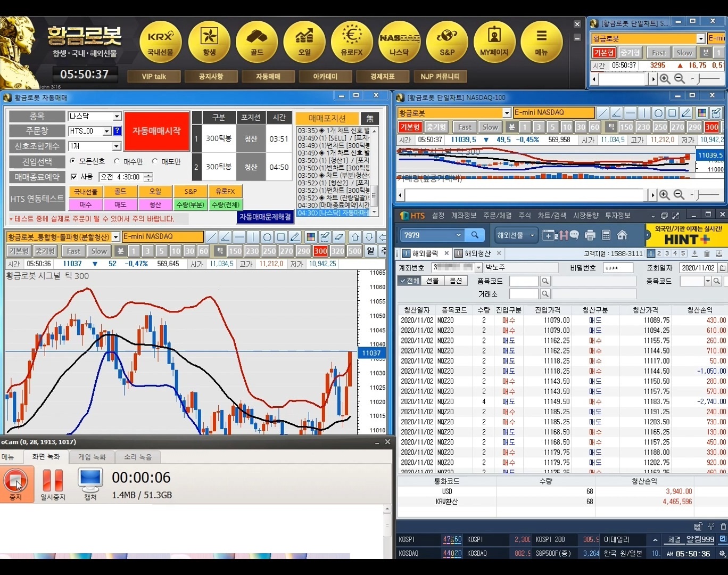Viewport: 728px width, 575px height.
Task: Select the 매수만 radio button
Action: (x=117, y=161)
